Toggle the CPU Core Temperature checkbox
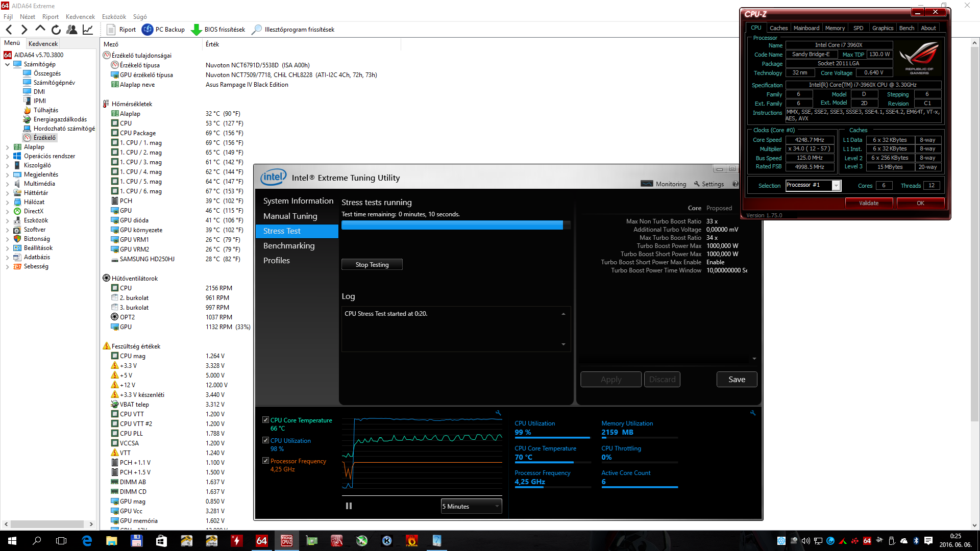The width and height of the screenshot is (980, 551). [265, 419]
